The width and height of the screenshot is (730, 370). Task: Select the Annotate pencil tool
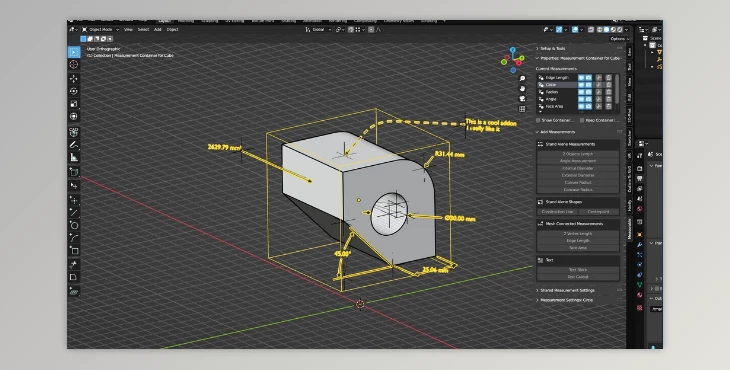point(74,145)
